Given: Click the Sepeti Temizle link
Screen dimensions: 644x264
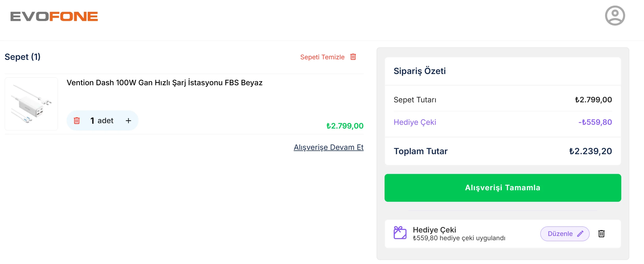Looking at the screenshot, I should 322,57.
